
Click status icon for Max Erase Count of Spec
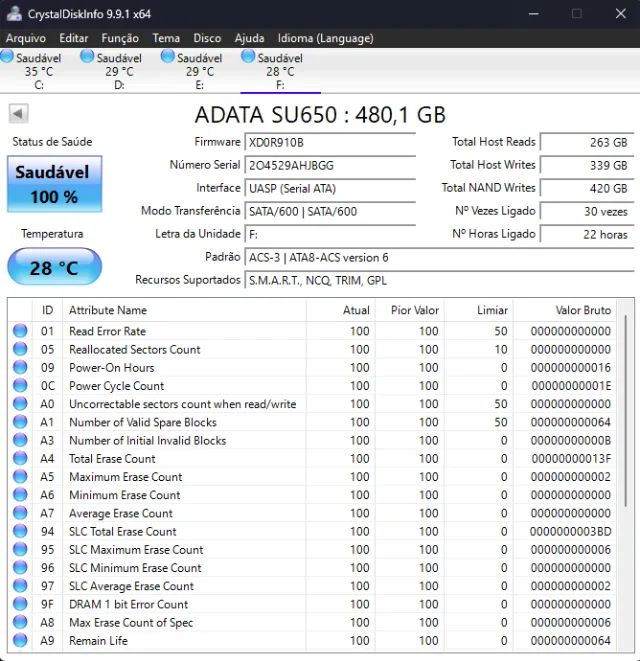tap(20, 622)
